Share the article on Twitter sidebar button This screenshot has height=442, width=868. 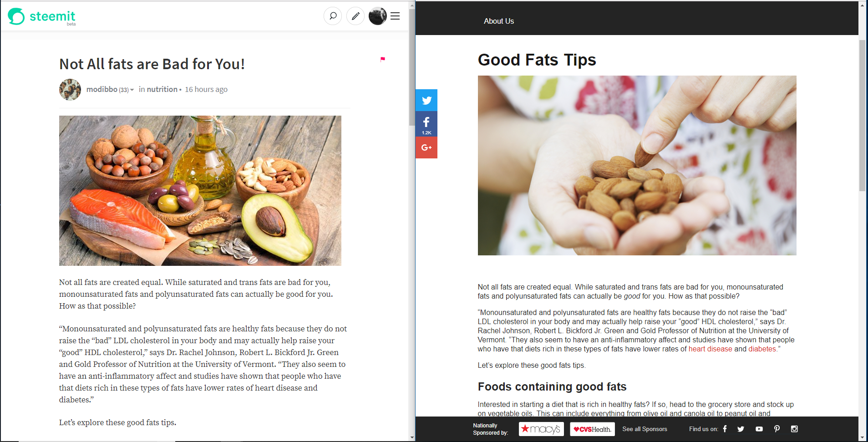[x=426, y=100]
